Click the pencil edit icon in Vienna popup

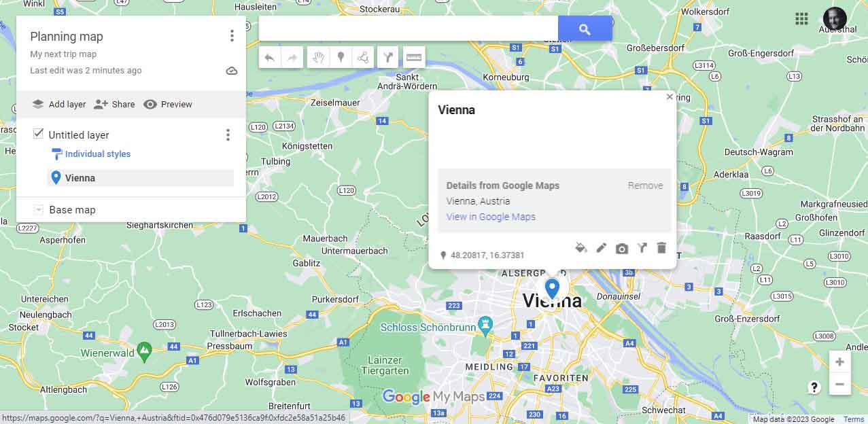tap(601, 248)
